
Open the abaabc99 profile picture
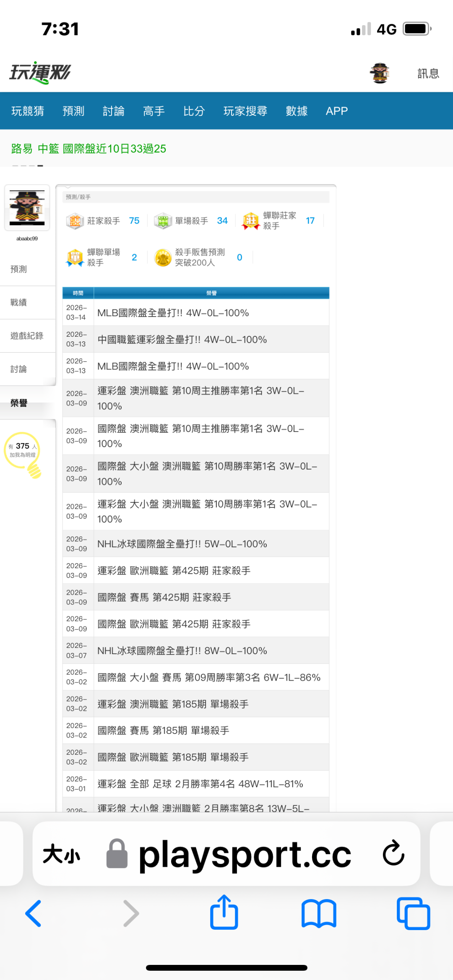pyautogui.click(x=27, y=208)
